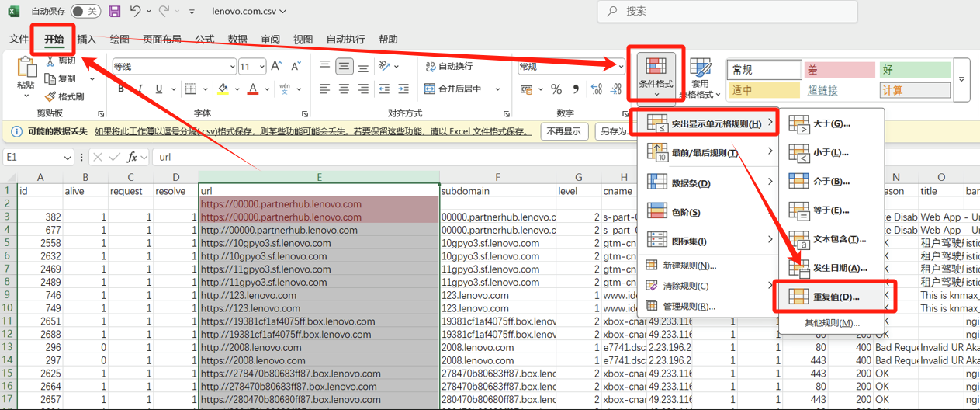The image size is (980, 410).
Task: Click the 不再显示 button in warning bar
Action: pos(564,131)
